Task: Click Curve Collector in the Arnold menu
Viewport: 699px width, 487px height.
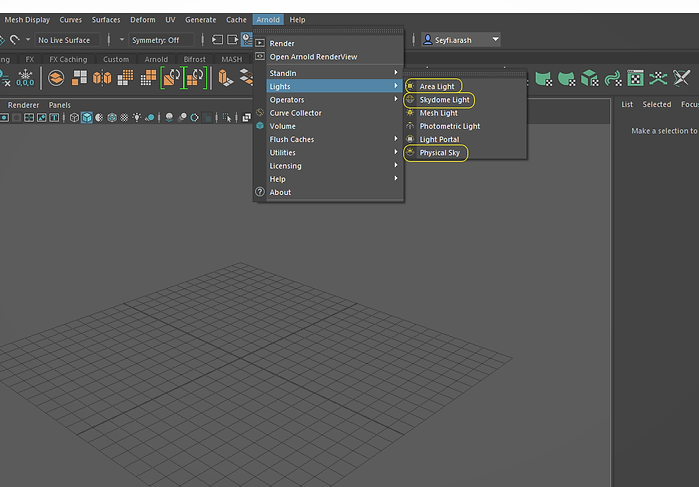Action: [x=328, y=113]
